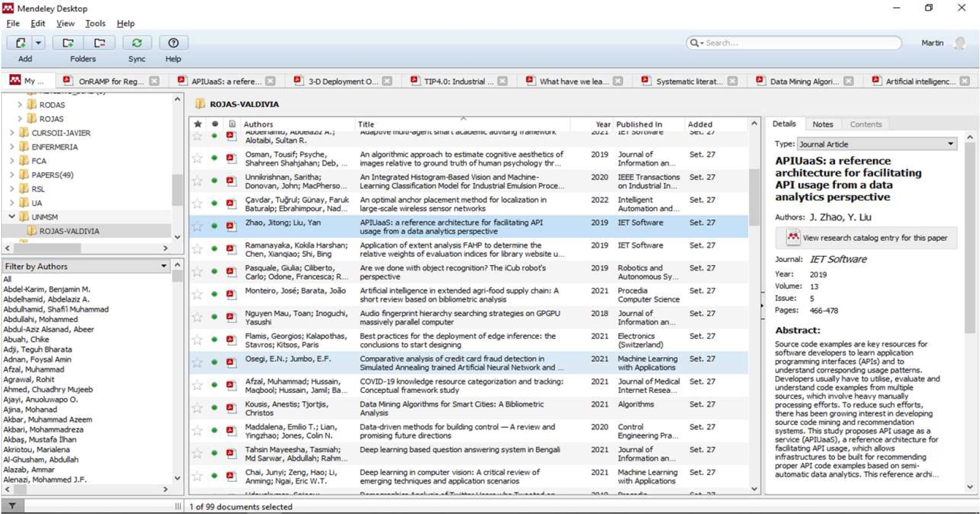
Task: Collapse the UNMSM folder tree node
Action: pos(12,217)
